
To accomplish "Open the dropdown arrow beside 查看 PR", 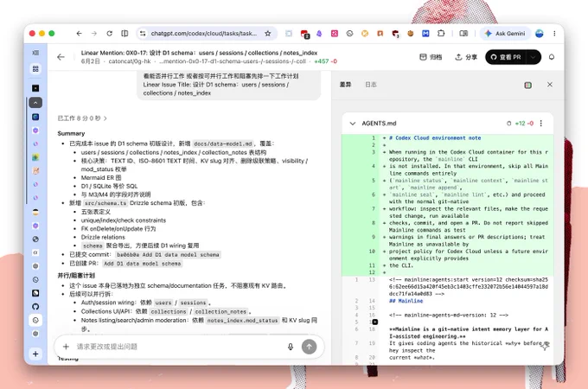I will coord(534,57).
